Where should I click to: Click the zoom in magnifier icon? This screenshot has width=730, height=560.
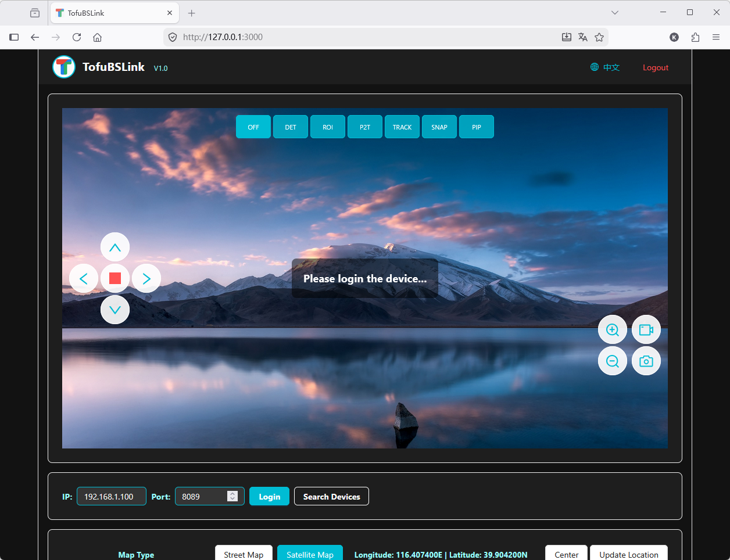point(612,330)
